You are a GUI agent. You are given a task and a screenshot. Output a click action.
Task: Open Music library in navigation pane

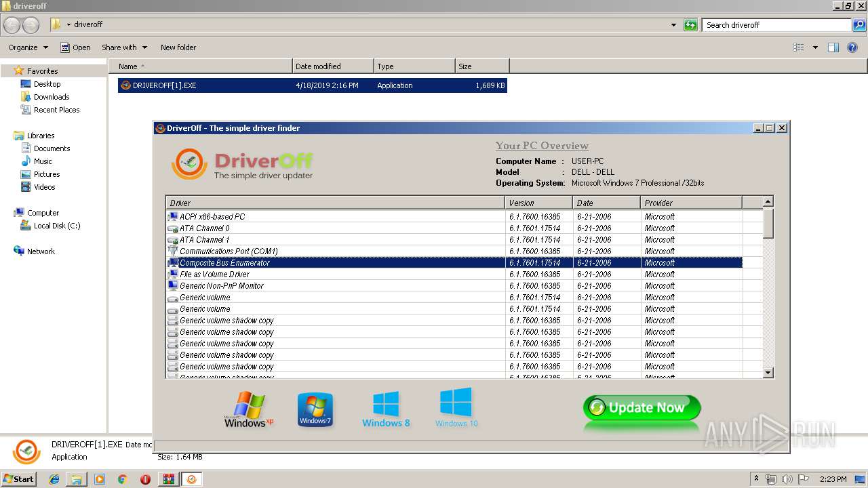coord(43,161)
